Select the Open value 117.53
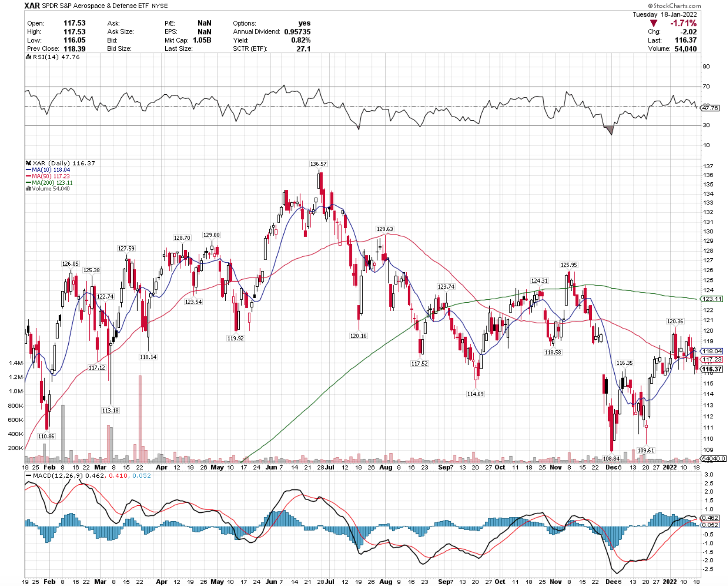Viewport: 728px width, 586px height. [x=74, y=23]
